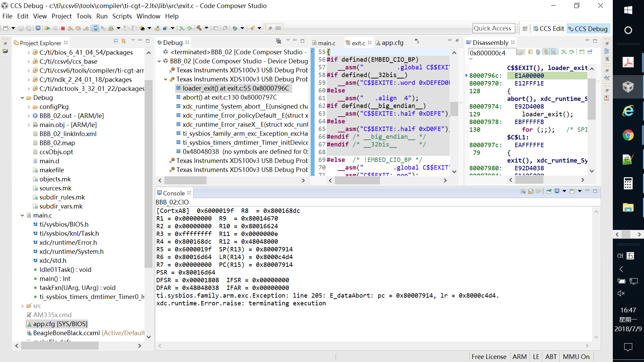Click the green bug Debug icon

235,28
